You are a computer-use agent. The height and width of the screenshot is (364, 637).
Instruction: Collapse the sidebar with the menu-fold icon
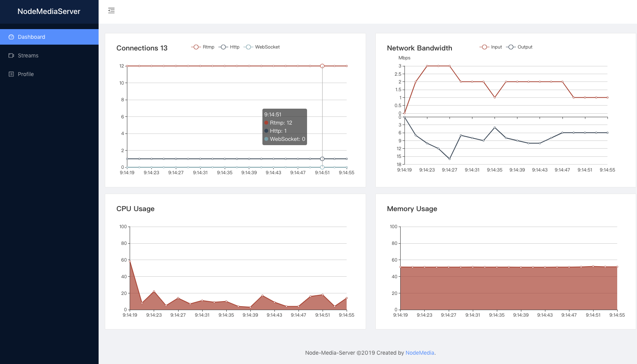click(x=111, y=10)
